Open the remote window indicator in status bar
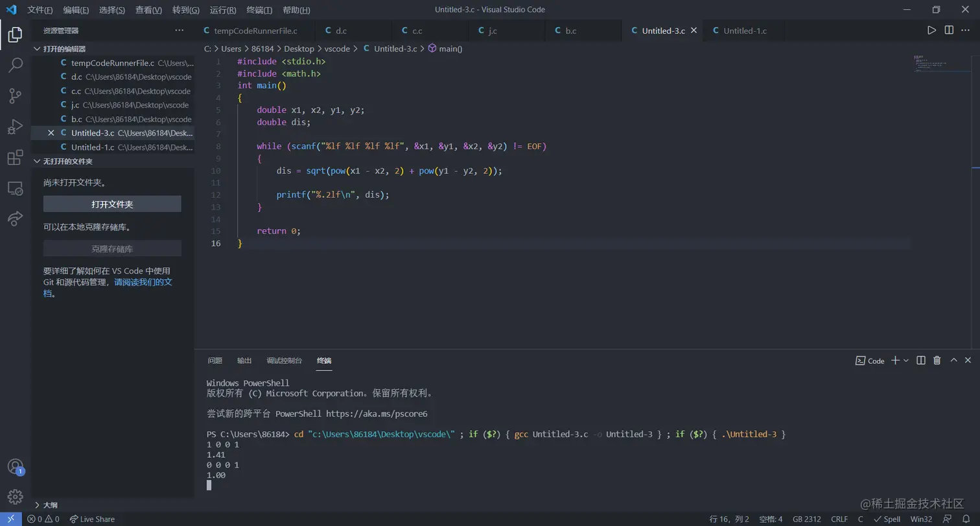The width and height of the screenshot is (980, 526). [11, 519]
